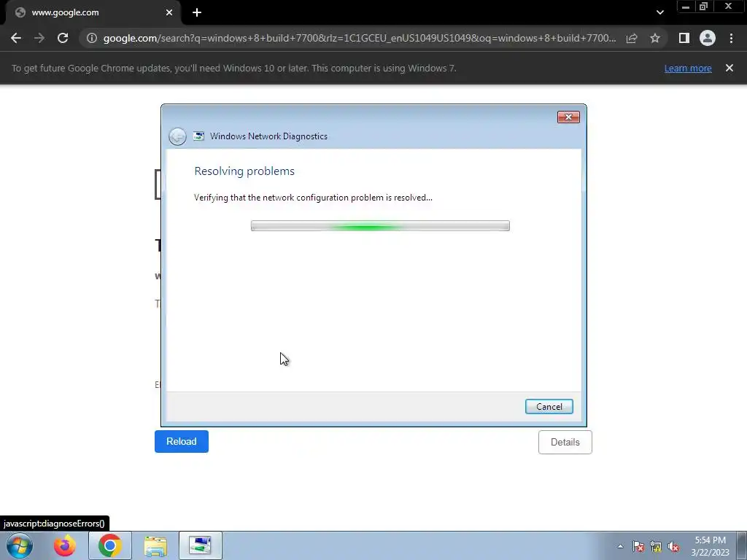Viewport: 747px width, 560px height.
Task: Click the Network Diagnostics title icon
Action: 198,136
